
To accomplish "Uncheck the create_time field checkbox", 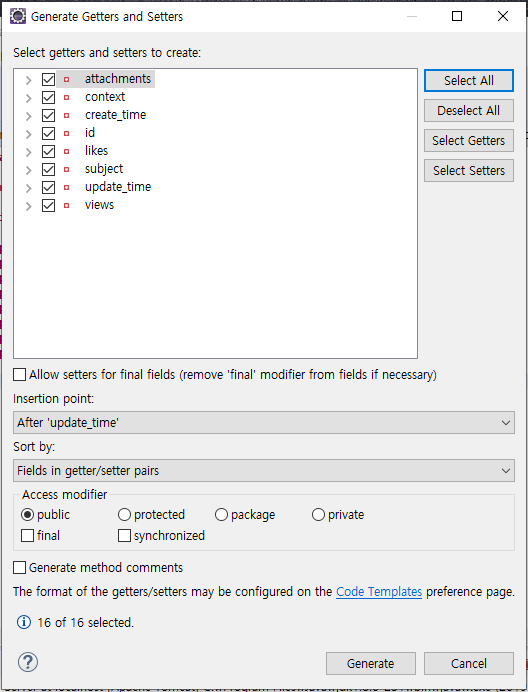I will pyautogui.click(x=49, y=116).
